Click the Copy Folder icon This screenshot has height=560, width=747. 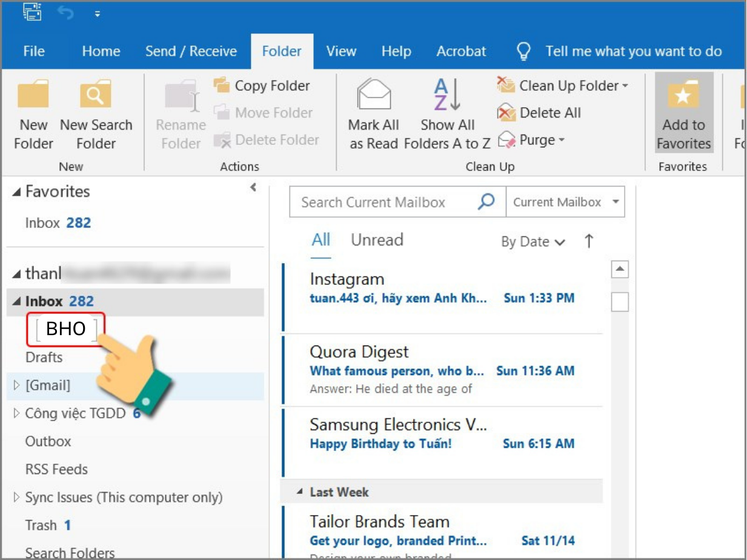point(222,85)
